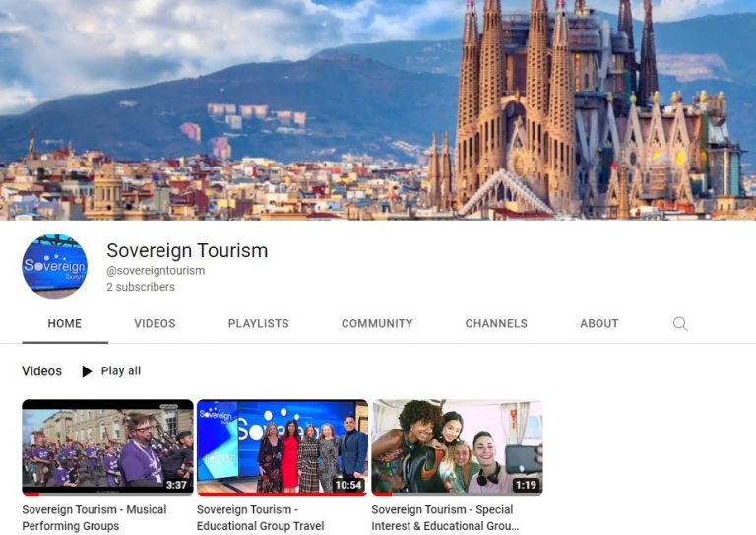Open the channel search magnifier icon
Viewport: 756px width, 535px height.
(x=680, y=324)
